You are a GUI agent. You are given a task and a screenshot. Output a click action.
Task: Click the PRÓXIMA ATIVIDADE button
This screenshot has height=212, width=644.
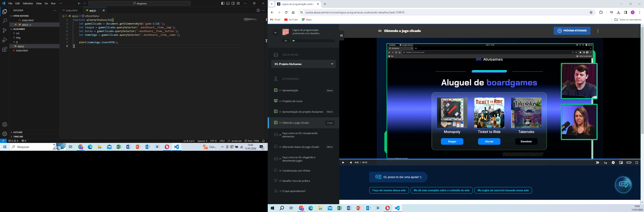click(572, 31)
